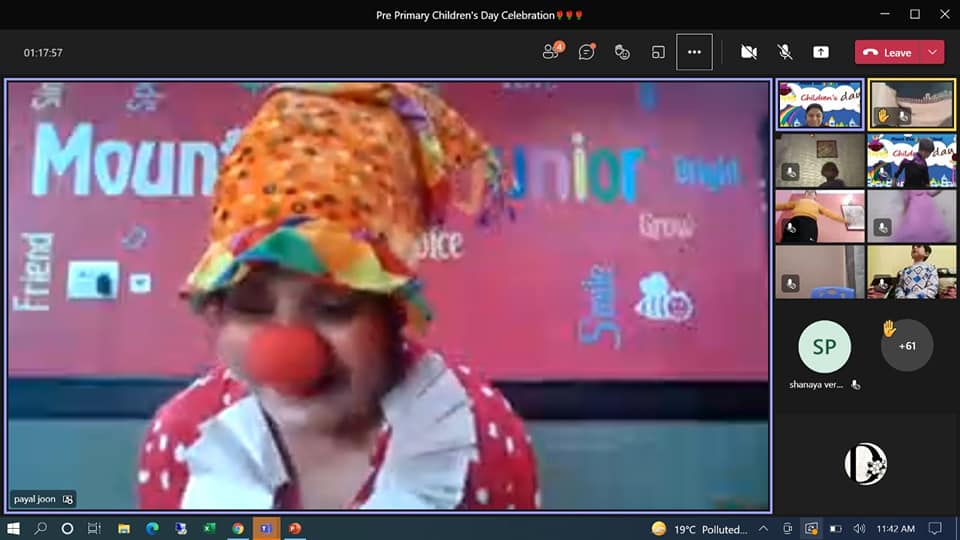Turn the camera on

point(749,52)
